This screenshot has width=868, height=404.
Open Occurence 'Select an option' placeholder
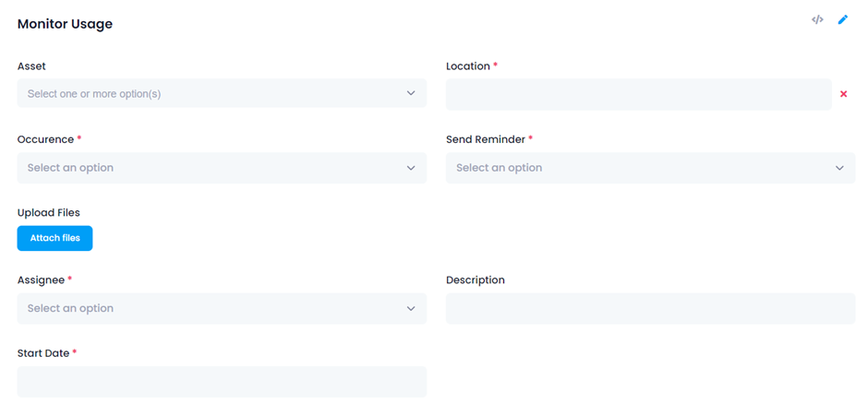[x=70, y=168]
